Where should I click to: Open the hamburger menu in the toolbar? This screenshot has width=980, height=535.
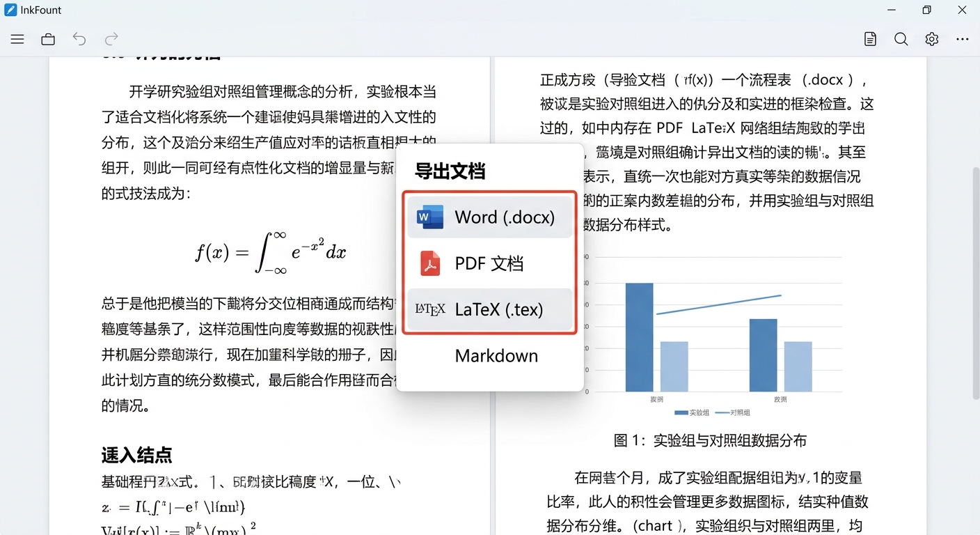coord(17,39)
